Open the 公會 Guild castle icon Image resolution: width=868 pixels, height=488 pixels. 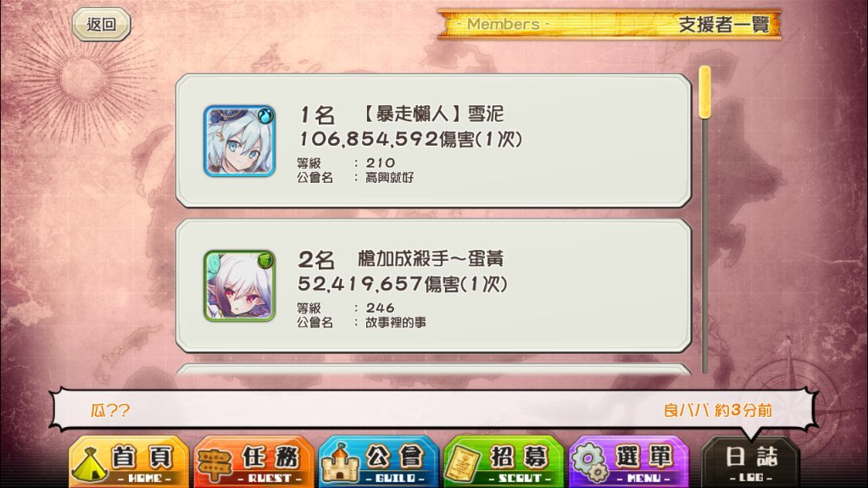[341, 463]
